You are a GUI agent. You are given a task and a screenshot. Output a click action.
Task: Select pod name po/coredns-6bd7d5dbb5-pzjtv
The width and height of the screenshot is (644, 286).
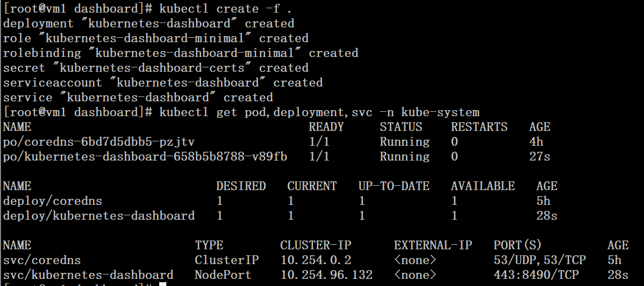click(x=98, y=142)
